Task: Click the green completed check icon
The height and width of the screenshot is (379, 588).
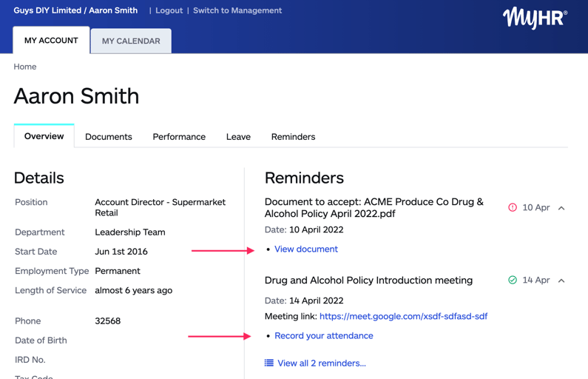Action: click(513, 281)
